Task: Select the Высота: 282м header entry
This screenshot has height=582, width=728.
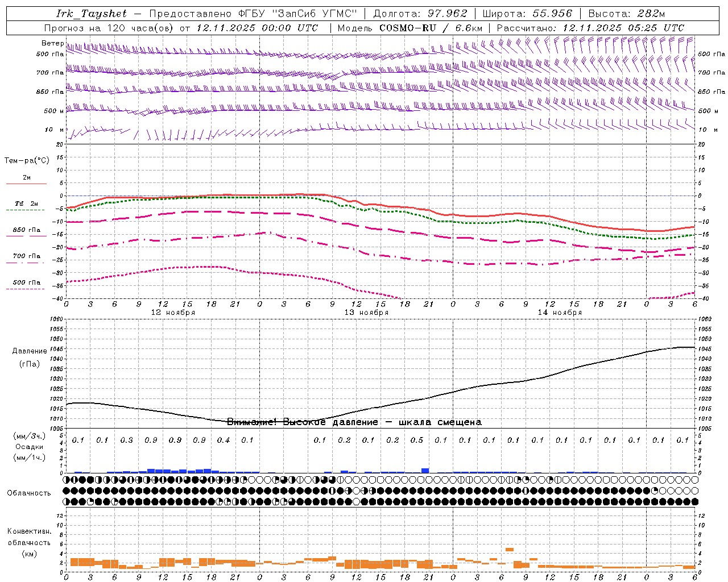Action: coord(627,14)
